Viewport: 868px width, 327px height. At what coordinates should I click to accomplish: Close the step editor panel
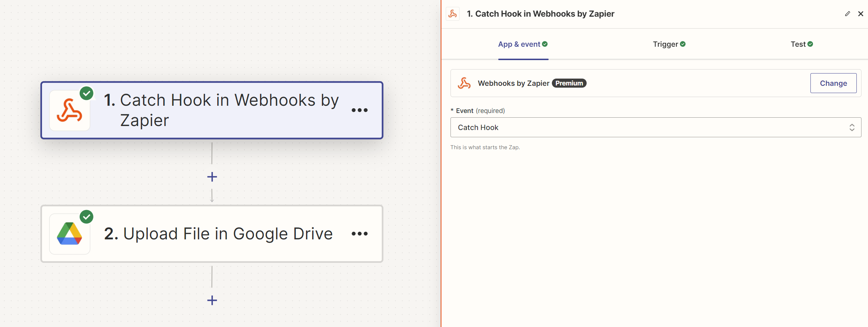[x=861, y=14]
